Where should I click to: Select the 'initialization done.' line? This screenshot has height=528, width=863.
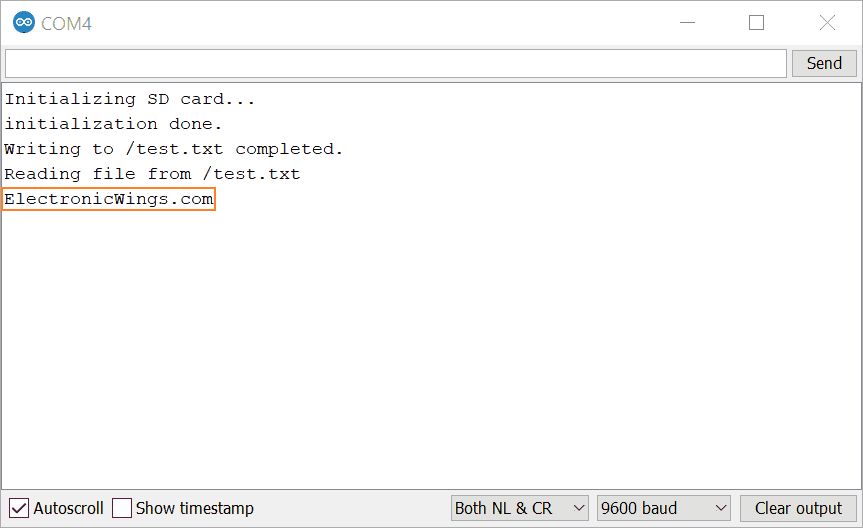click(x=113, y=124)
